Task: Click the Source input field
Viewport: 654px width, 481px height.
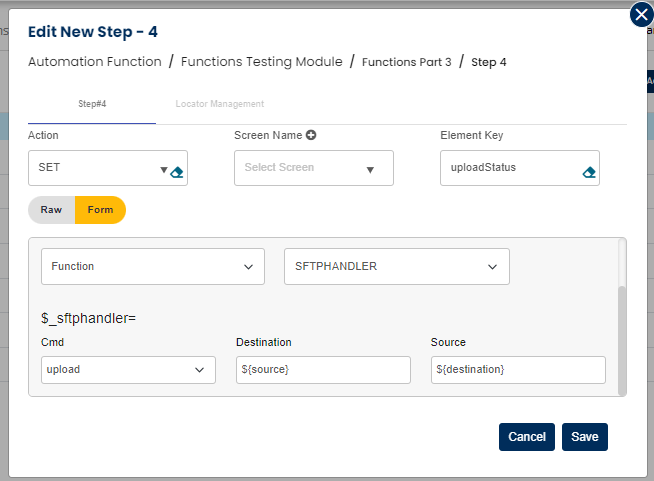Action: point(518,369)
